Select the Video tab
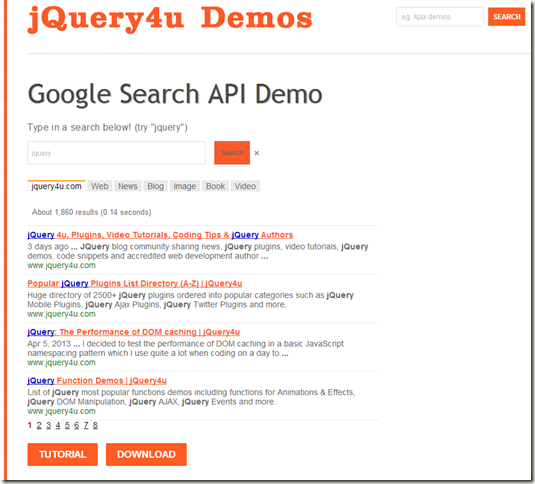535x484 pixels. [245, 186]
